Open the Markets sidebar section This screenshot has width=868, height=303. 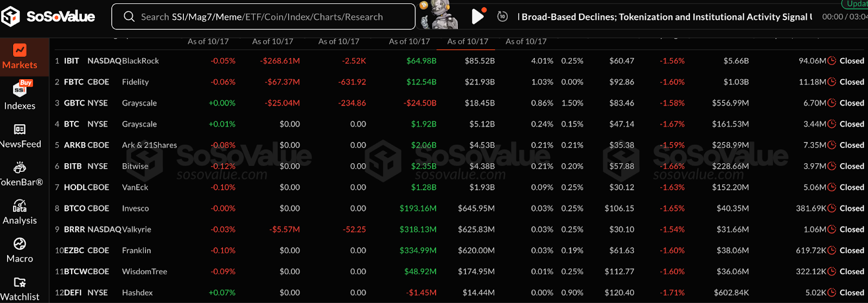[x=20, y=57]
